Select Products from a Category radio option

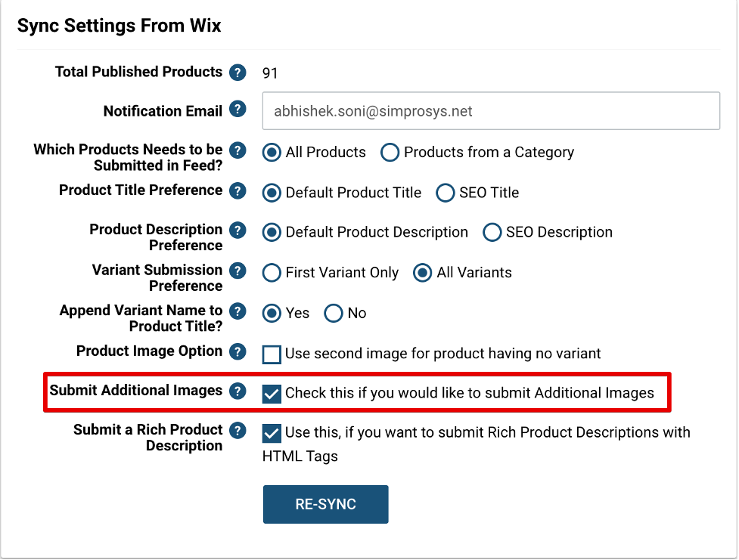coord(390,153)
